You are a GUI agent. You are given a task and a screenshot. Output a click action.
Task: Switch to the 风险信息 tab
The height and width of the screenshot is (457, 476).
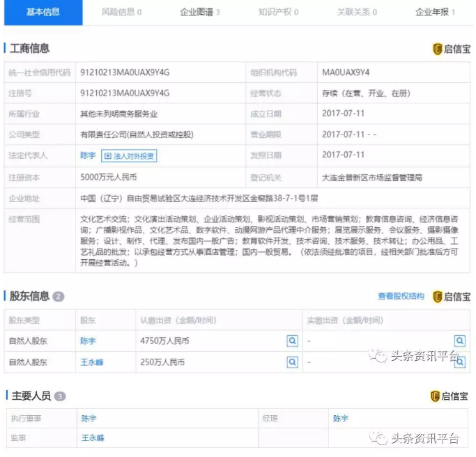[121, 12]
